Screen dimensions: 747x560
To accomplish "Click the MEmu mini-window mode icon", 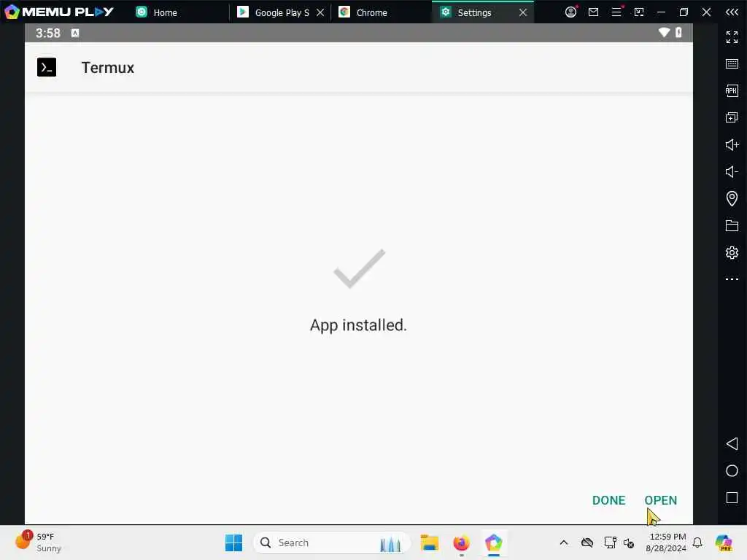I will [x=638, y=12].
